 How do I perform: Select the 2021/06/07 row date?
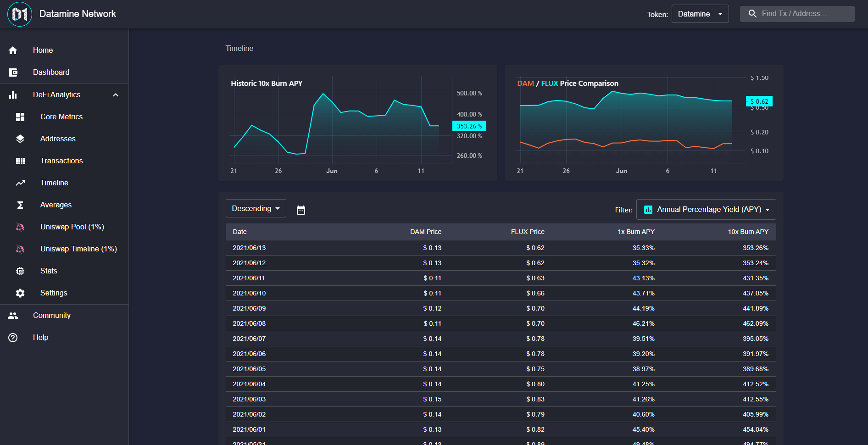[x=249, y=339]
